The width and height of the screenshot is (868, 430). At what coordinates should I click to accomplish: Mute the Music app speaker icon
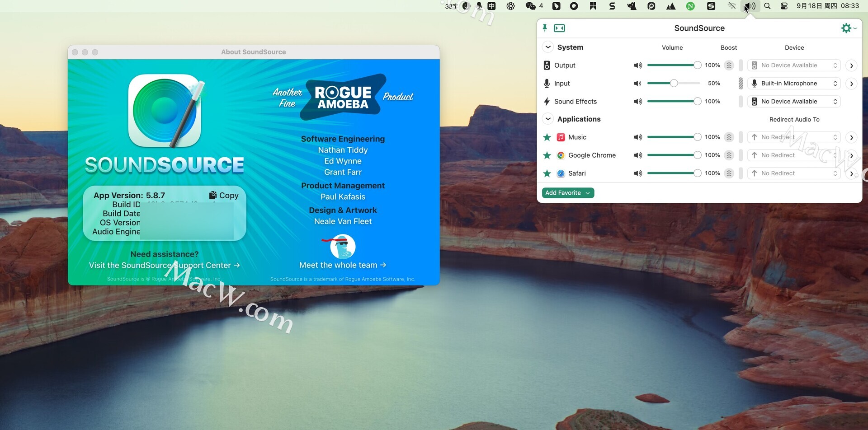(x=638, y=137)
